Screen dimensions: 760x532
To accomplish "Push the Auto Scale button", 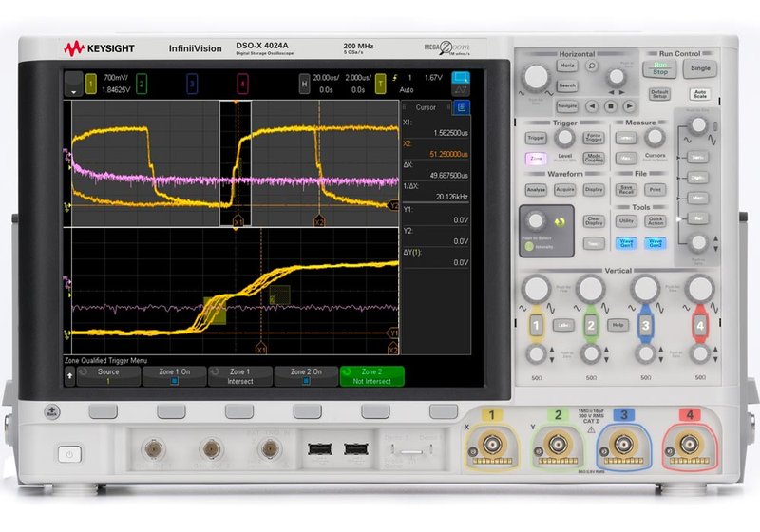I will (x=700, y=93).
